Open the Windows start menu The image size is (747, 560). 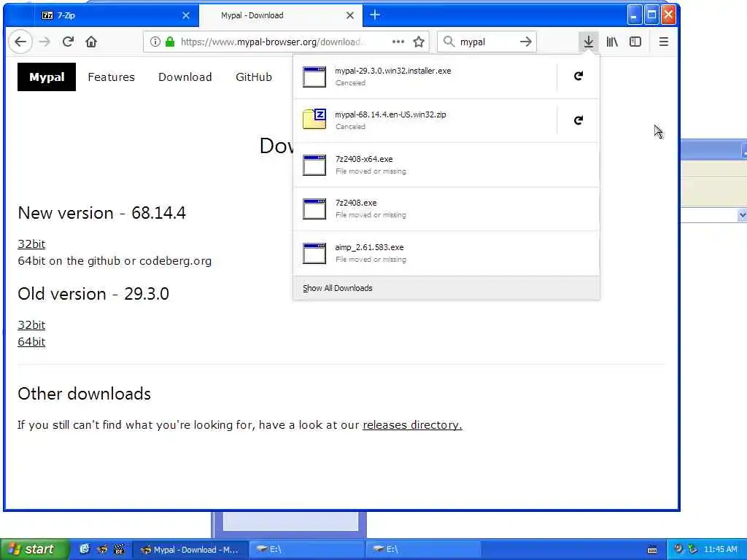tap(34, 549)
